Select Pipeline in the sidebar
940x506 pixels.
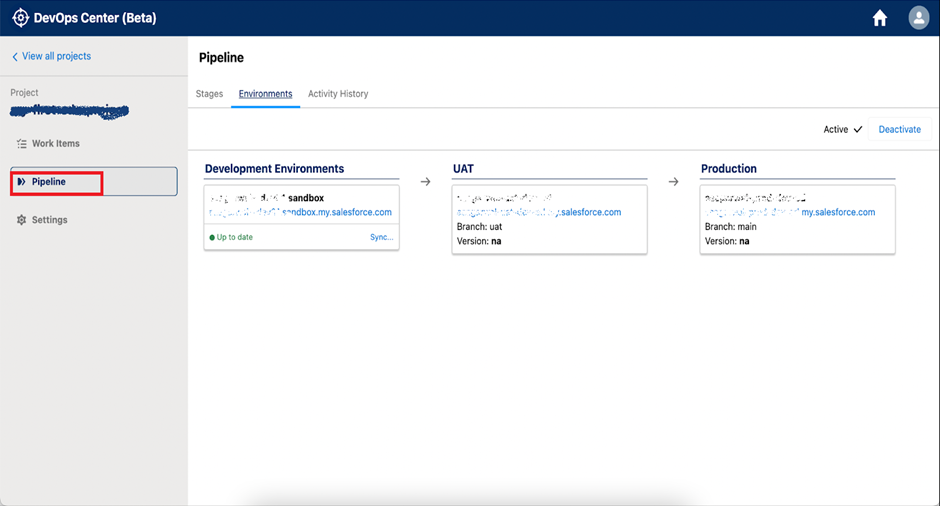click(x=94, y=182)
